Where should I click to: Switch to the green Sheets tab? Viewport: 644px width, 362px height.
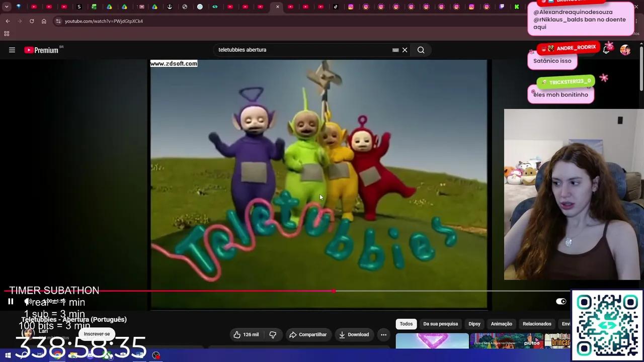click(x=94, y=7)
